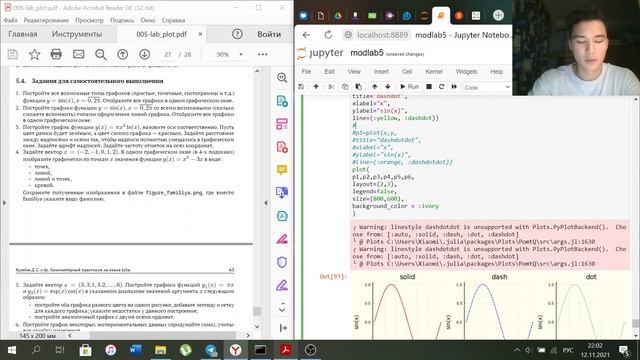The width and height of the screenshot is (640, 360).
Task: Open Jupyter File menu
Action: tap(306, 71)
